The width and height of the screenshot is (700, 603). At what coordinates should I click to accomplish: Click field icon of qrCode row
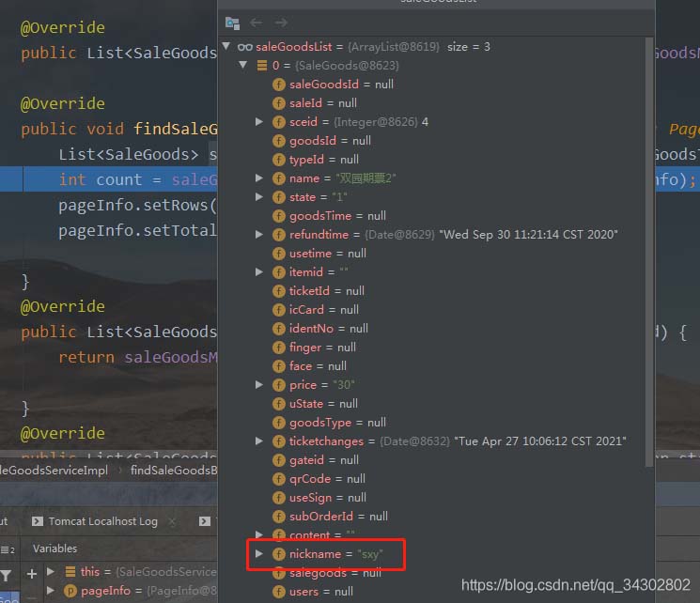(x=278, y=479)
